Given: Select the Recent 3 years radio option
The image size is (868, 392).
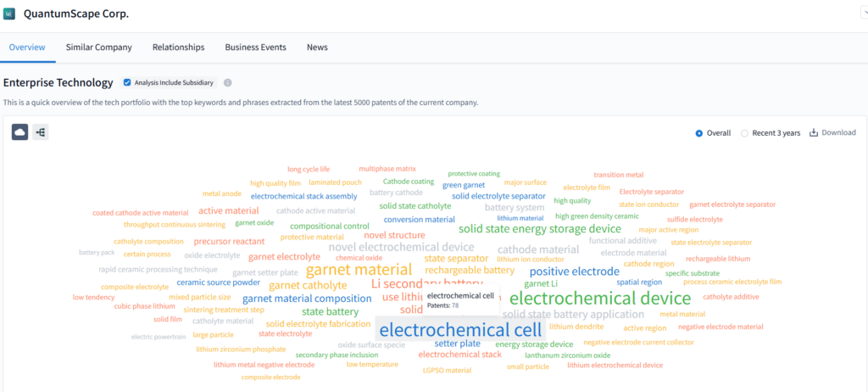Looking at the screenshot, I should point(744,133).
